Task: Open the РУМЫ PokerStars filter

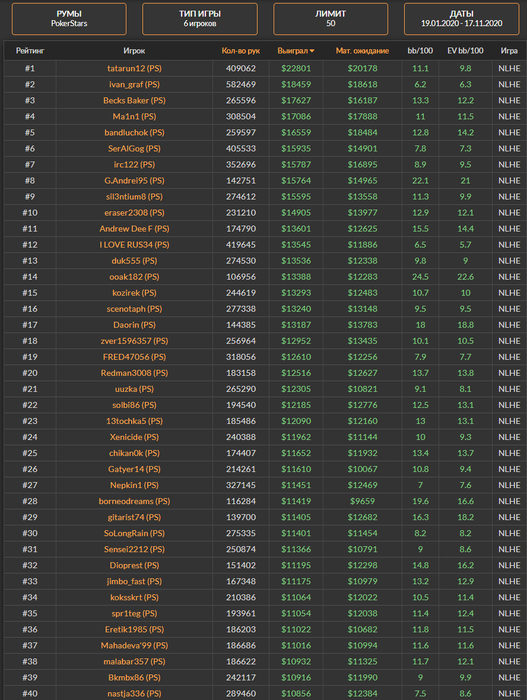Action: pyautogui.click(x=69, y=19)
